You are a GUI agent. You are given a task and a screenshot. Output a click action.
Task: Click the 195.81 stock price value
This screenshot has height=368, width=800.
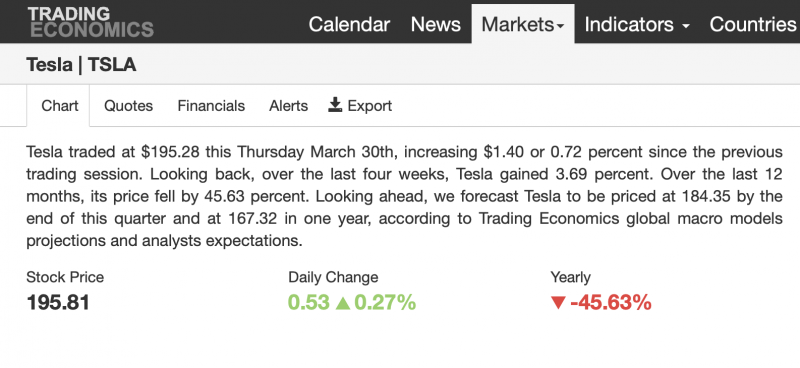click(58, 303)
